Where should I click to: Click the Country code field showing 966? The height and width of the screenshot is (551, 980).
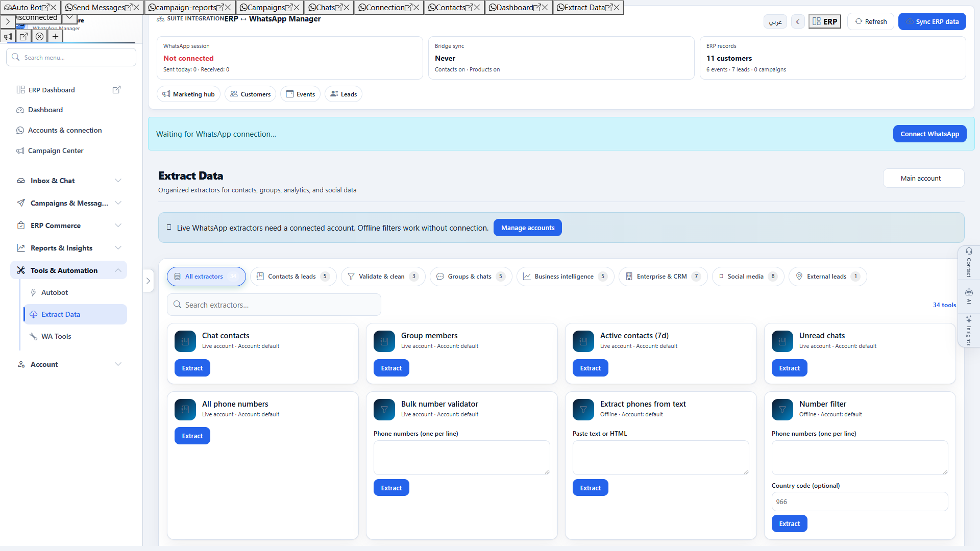[860, 502]
